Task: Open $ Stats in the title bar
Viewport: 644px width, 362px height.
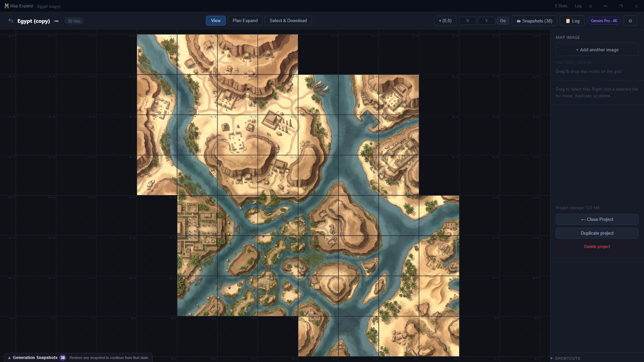Action: click(561, 6)
